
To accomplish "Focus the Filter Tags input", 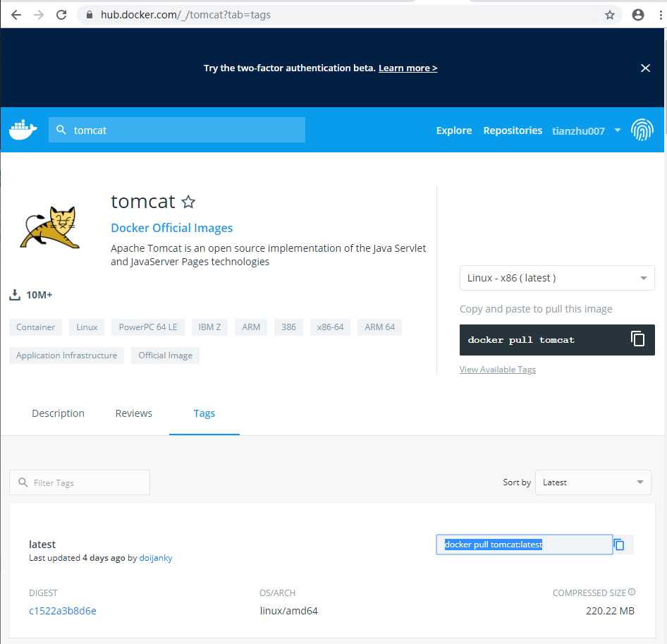I will click(x=80, y=482).
